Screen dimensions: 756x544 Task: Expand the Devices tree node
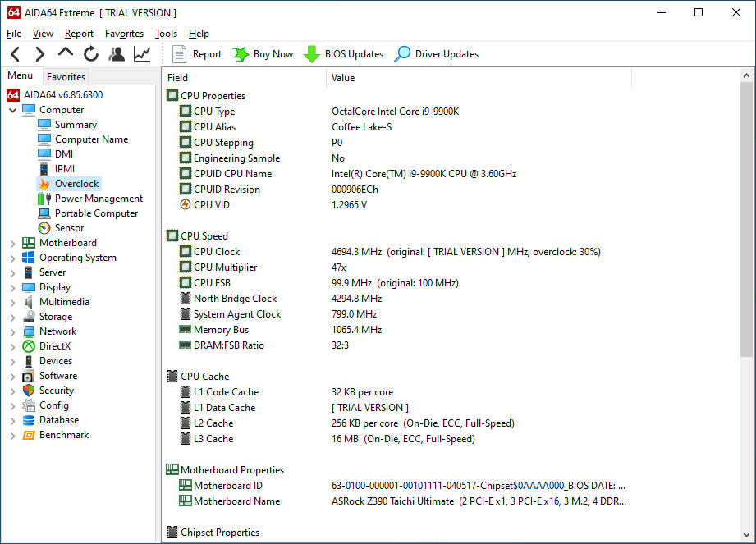[12, 361]
